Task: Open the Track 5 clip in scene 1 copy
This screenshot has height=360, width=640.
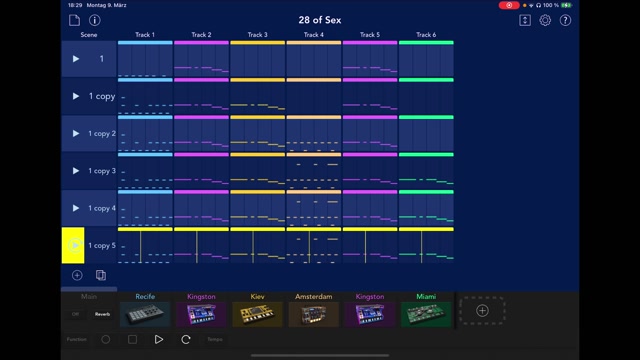Action: click(x=370, y=96)
